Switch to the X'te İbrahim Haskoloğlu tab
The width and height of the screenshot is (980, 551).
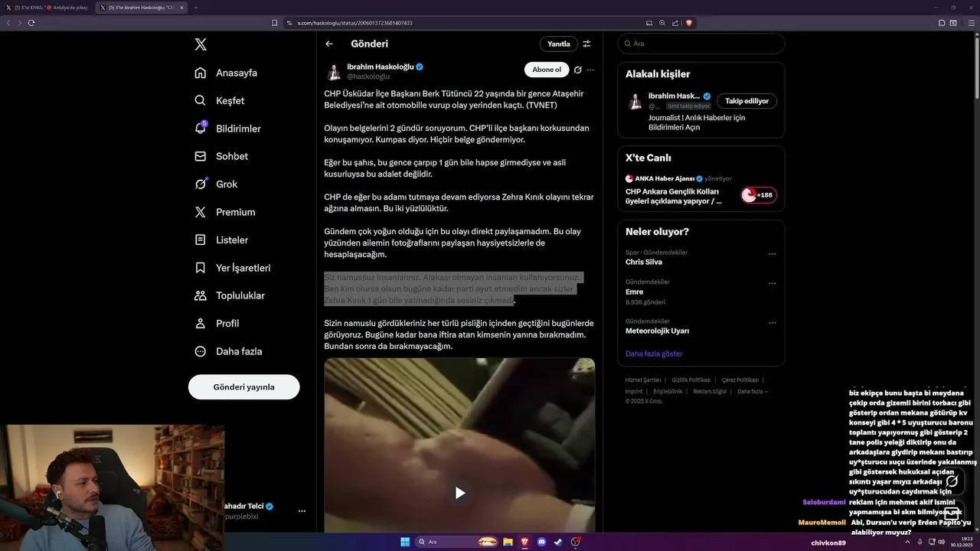tap(140, 8)
